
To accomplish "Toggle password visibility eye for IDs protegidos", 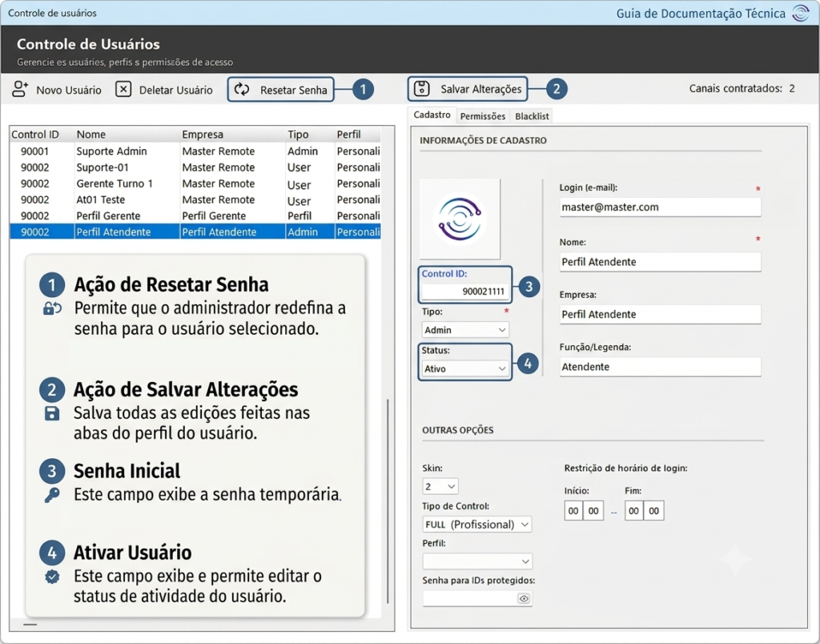I will point(524,598).
